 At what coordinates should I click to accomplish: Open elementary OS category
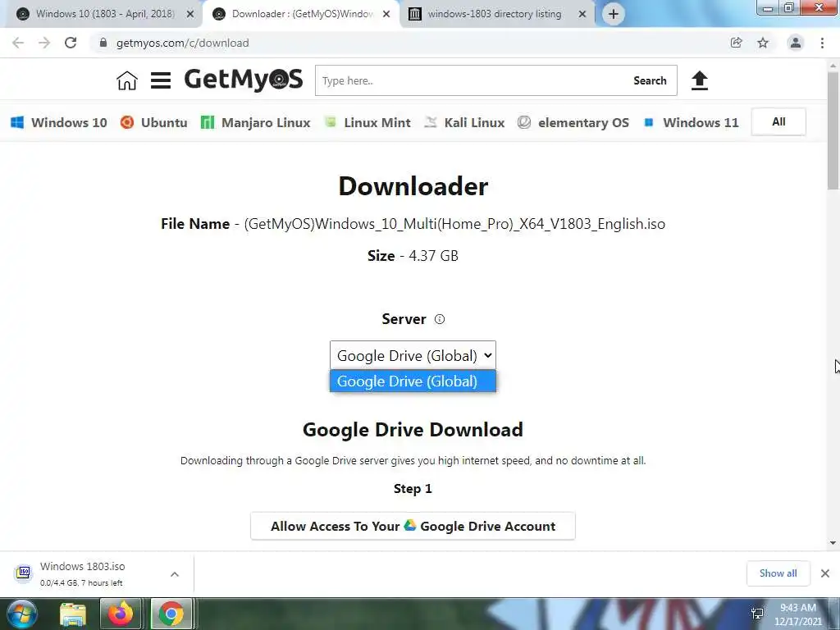tap(573, 123)
